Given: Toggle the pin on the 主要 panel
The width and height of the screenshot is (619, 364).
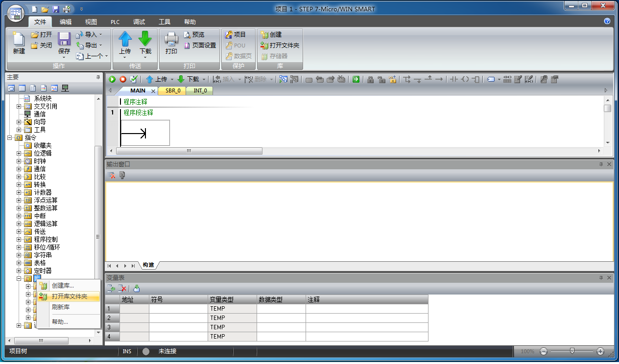Looking at the screenshot, I should (98, 77).
